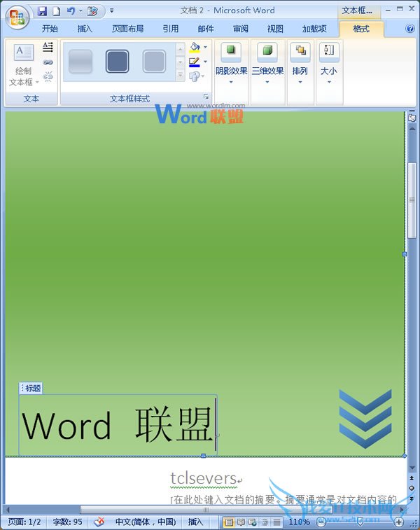
Task: Click horizontal scrollbar left arrow
Action: [8, 510]
